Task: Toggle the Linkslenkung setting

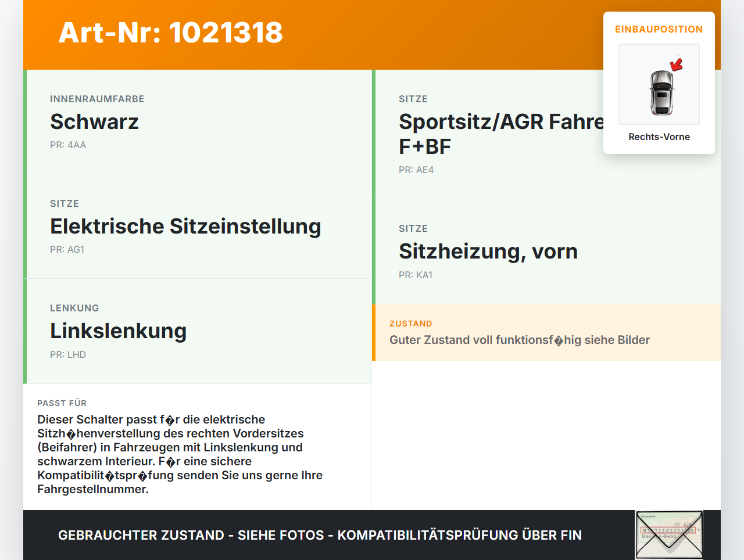Action: (119, 331)
